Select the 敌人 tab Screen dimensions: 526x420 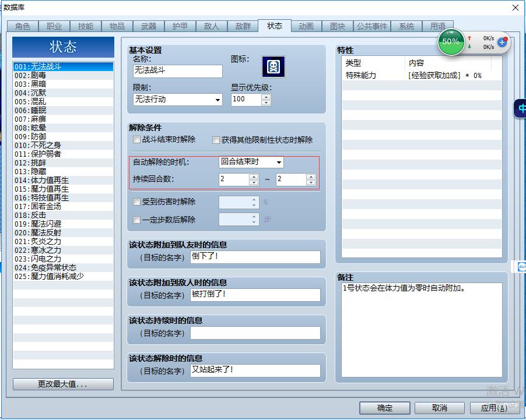(x=212, y=26)
